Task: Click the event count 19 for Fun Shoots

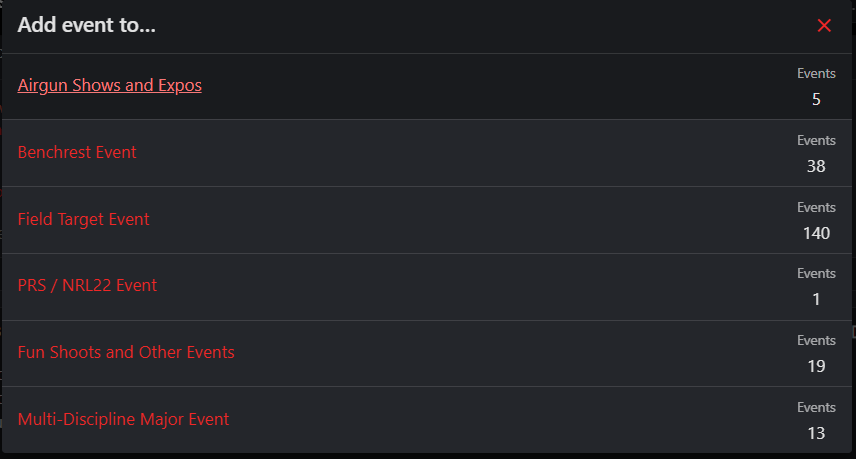Action: point(816,366)
